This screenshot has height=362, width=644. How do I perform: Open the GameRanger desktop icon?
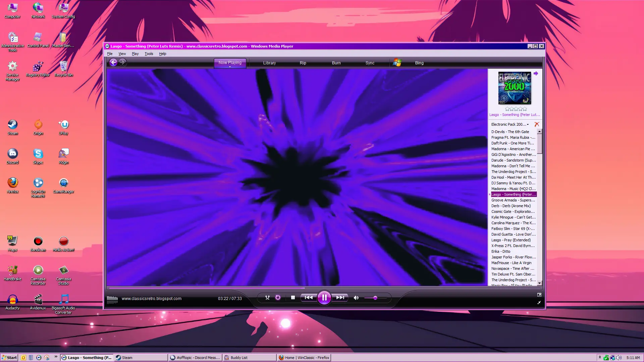63,185
